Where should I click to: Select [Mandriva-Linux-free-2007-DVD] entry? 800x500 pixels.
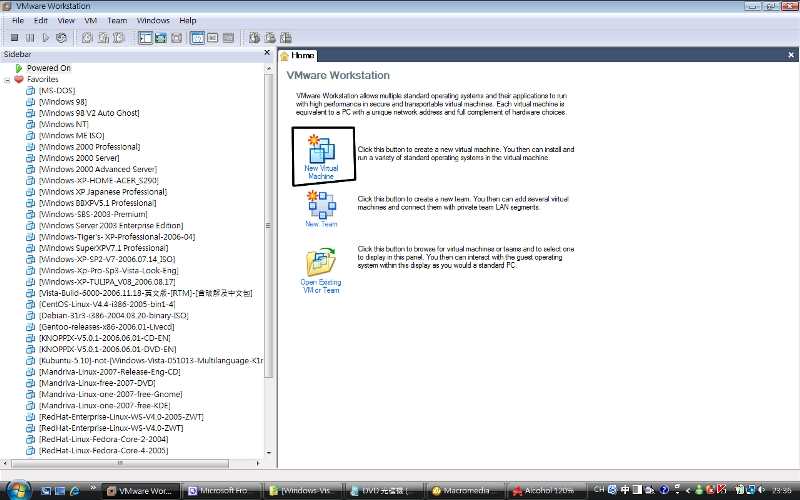coord(97,383)
